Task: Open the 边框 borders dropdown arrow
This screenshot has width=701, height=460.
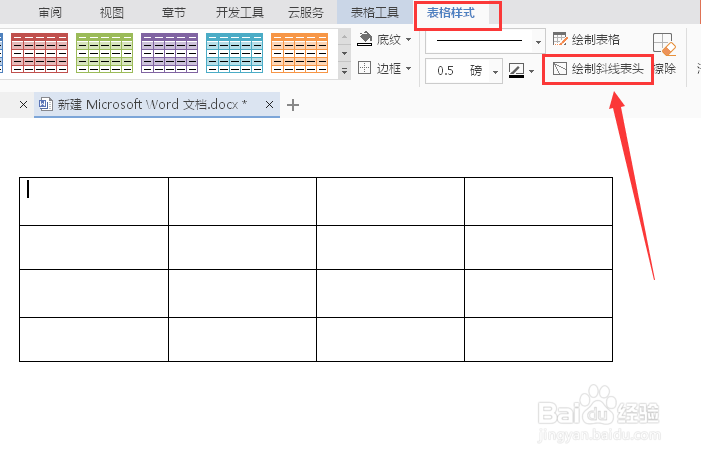Action: (x=408, y=68)
